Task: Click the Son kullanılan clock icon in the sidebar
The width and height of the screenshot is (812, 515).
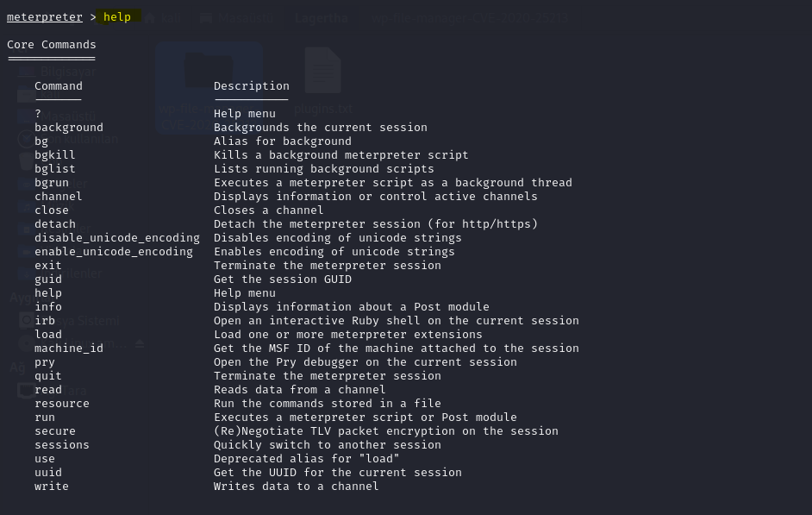Action: point(26,139)
